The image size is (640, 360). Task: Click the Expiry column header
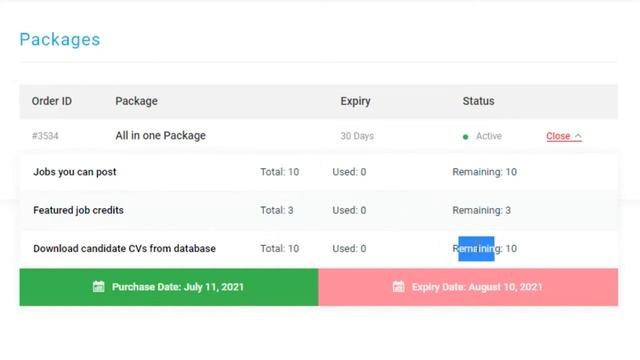(356, 101)
